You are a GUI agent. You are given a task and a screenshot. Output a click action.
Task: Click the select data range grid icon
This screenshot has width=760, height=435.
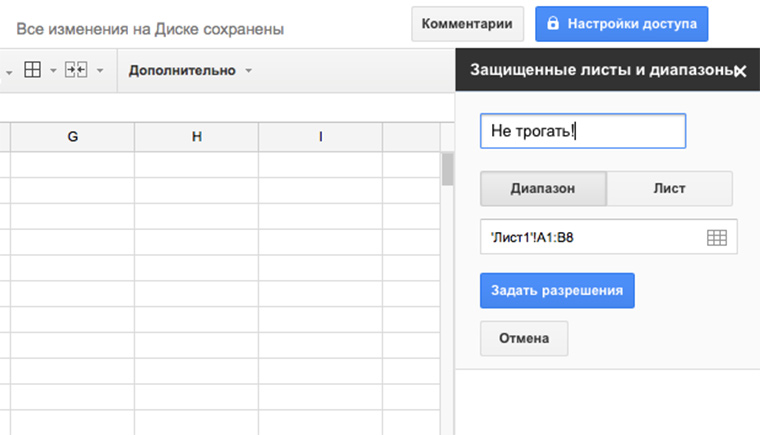[x=716, y=237]
